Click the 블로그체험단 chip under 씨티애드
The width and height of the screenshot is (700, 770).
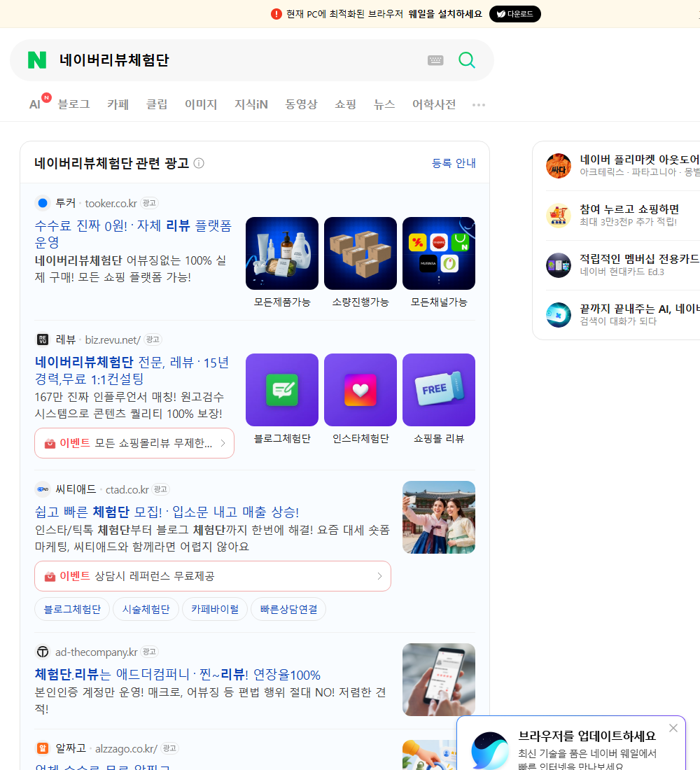[x=72, y=610]
